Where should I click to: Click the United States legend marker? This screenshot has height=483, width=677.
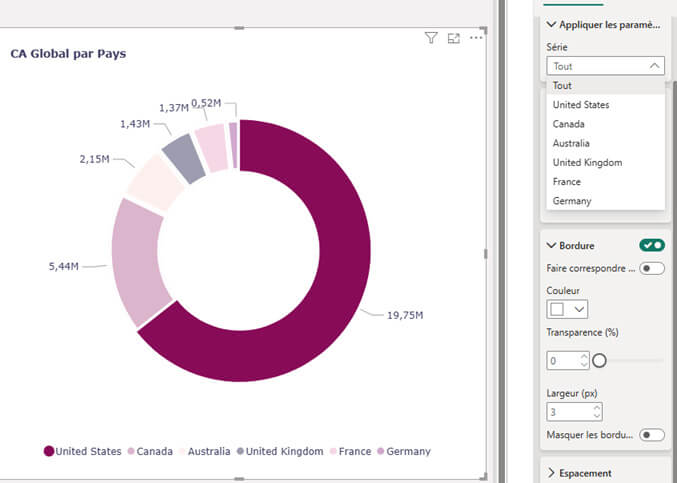pos(49,451)
